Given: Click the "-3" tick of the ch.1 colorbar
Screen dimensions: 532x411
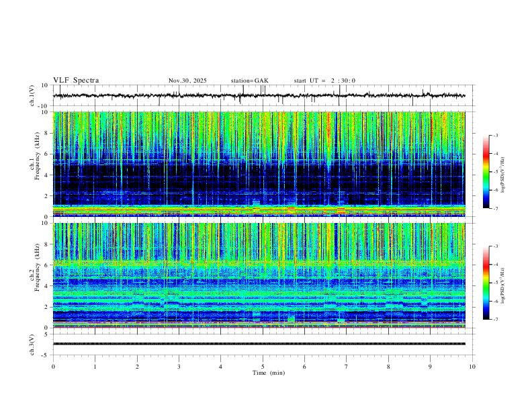Looking at the screenshot, I should [495, 135].
